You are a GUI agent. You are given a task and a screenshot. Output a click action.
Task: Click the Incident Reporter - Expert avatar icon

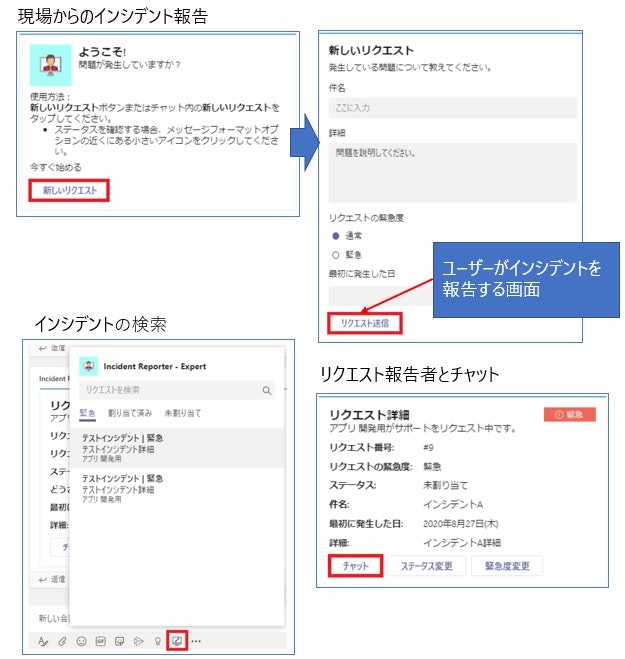click(89, 366)
